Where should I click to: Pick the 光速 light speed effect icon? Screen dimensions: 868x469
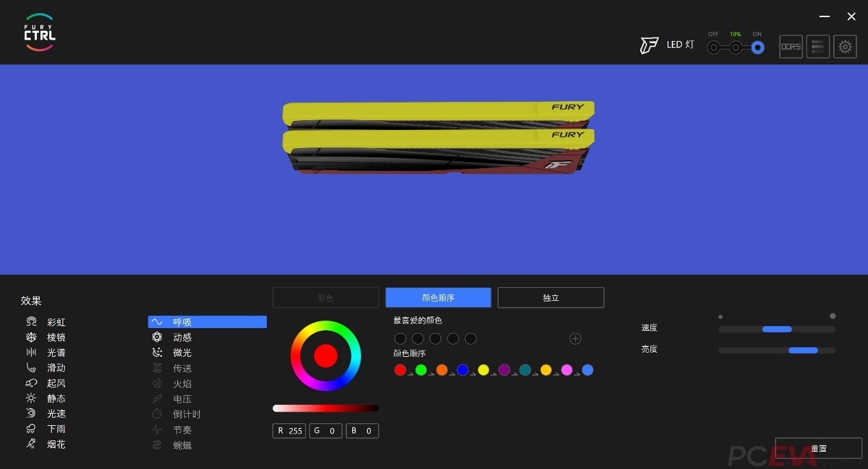coord(31,414)
